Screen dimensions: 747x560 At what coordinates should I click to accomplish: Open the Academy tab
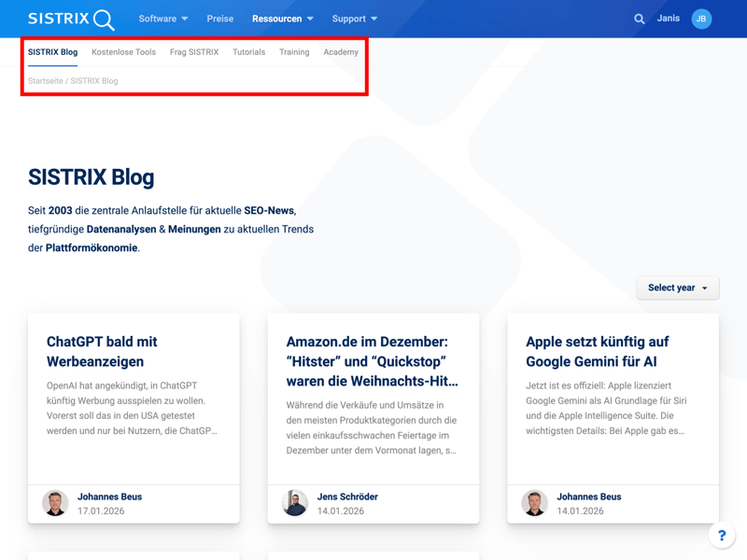341,52
